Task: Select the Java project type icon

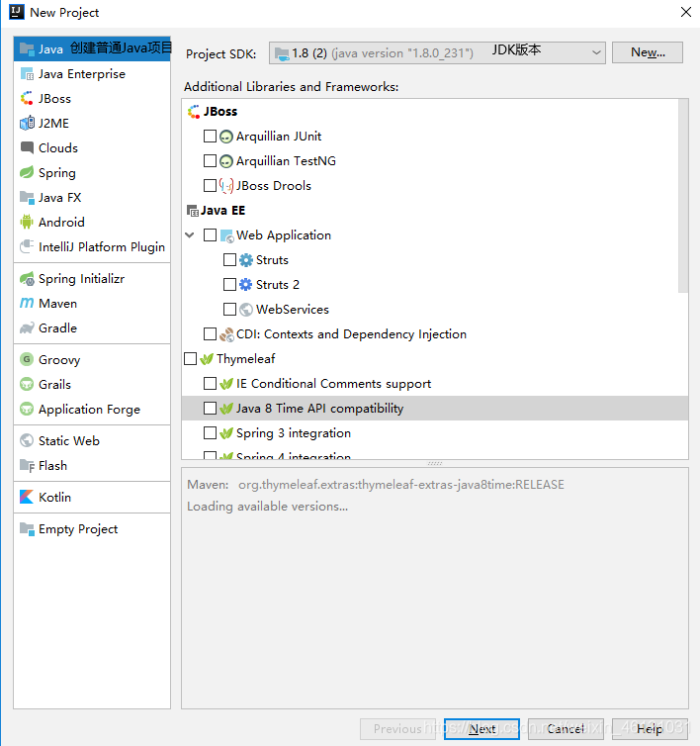Action: 27,49
